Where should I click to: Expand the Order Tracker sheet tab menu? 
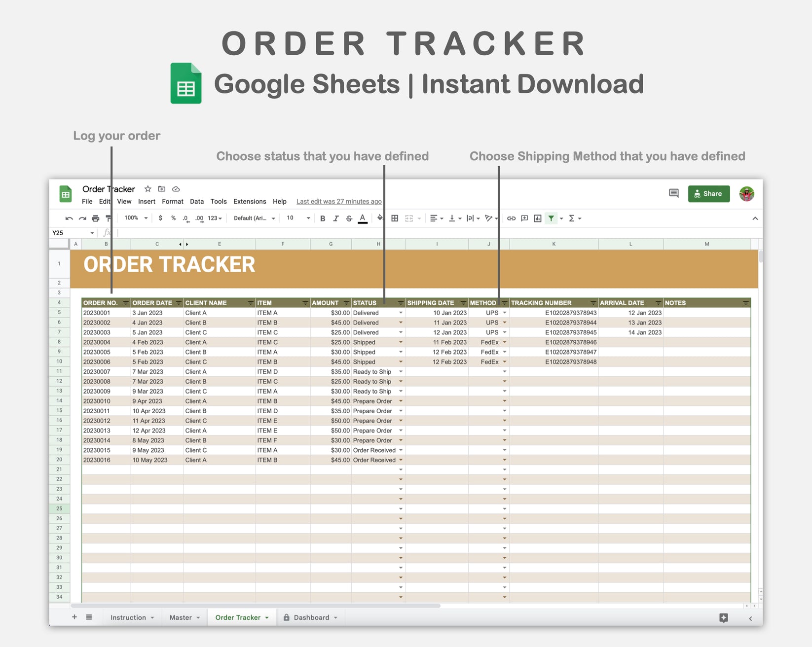click(266, 617)
